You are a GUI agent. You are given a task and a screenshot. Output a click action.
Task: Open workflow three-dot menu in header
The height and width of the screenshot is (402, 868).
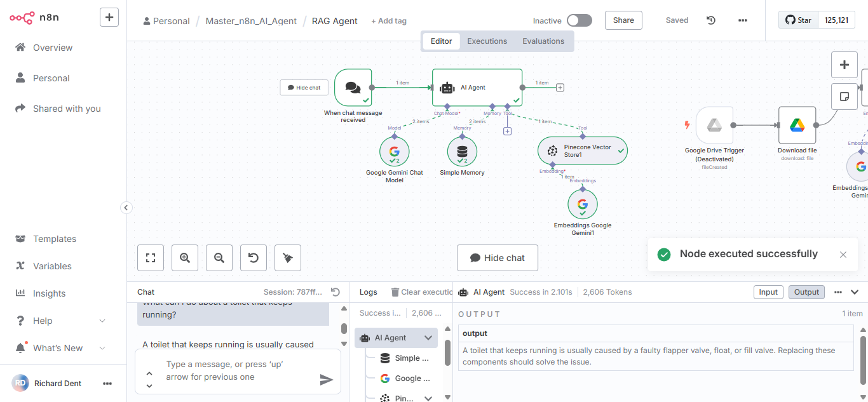(743, 20)
